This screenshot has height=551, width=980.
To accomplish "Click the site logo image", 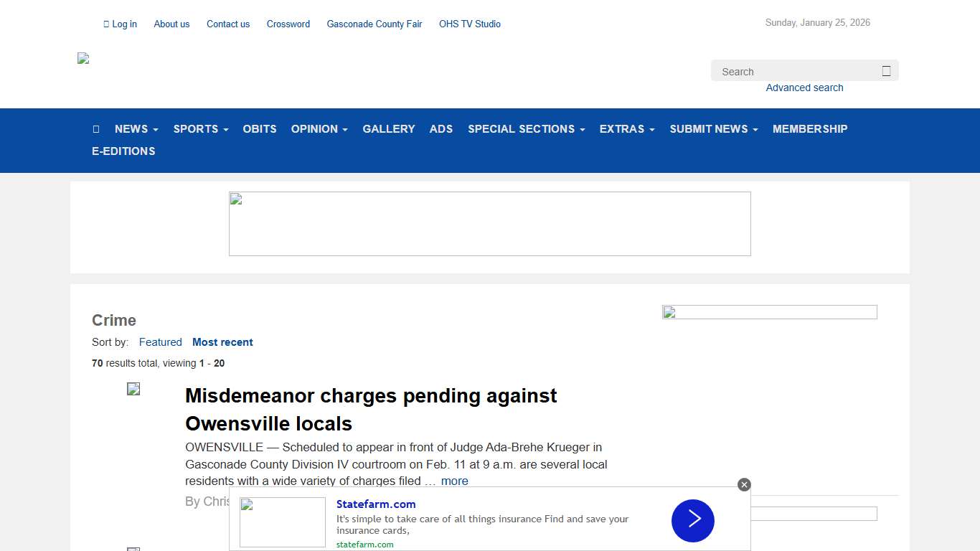I will tap(83, 59).
